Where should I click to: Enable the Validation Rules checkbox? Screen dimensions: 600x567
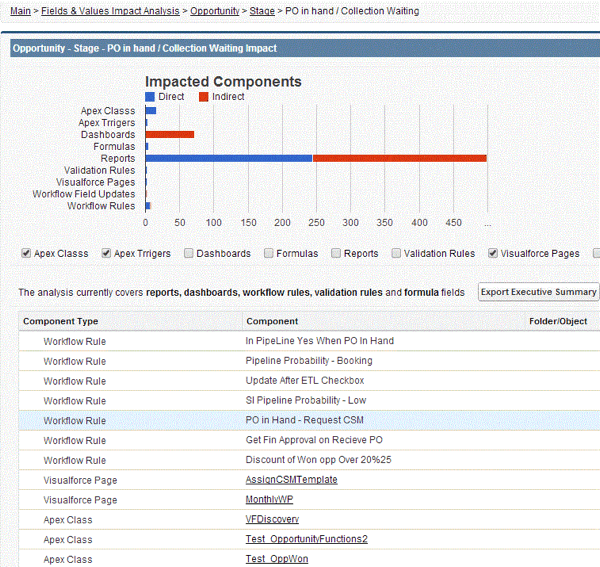pos(396,253)
